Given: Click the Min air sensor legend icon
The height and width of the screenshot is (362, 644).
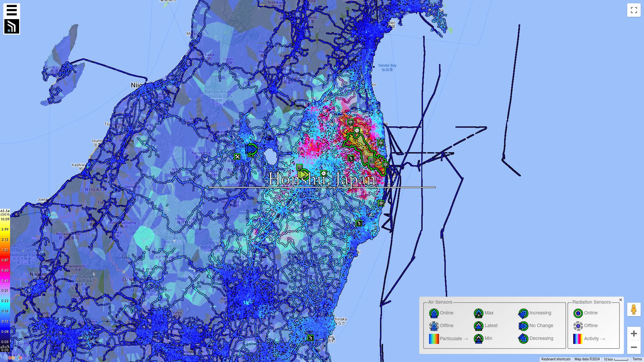Looking at the screenshot, I should click(x=479, y=339).
